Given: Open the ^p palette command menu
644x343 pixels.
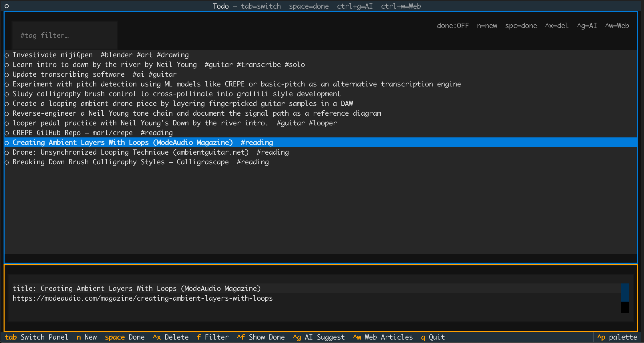Looking at the screenshot, I should coord(617,337).
